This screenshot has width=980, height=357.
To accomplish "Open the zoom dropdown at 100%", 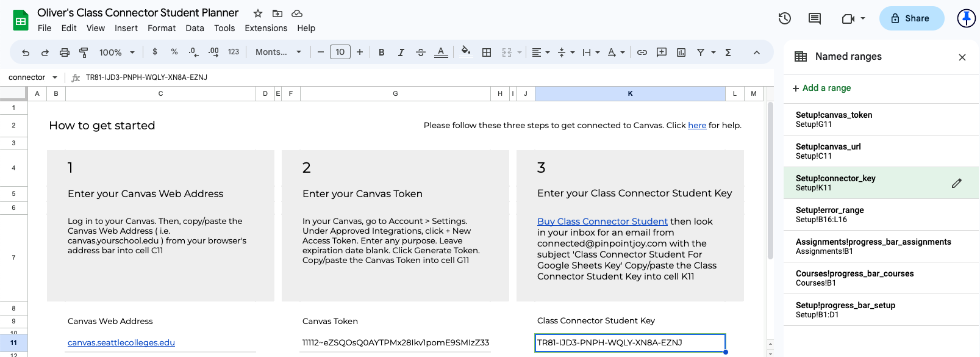I will tap(117, 52).
